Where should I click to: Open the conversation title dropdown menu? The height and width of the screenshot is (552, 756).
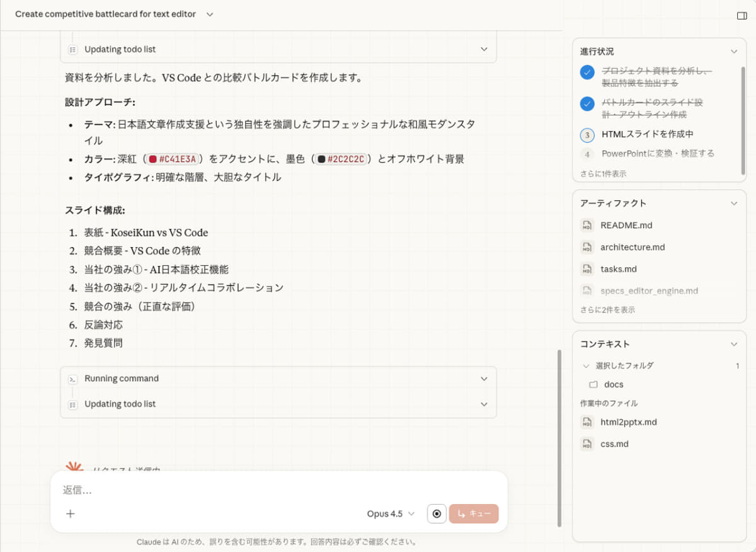click(x=209, y=13)
